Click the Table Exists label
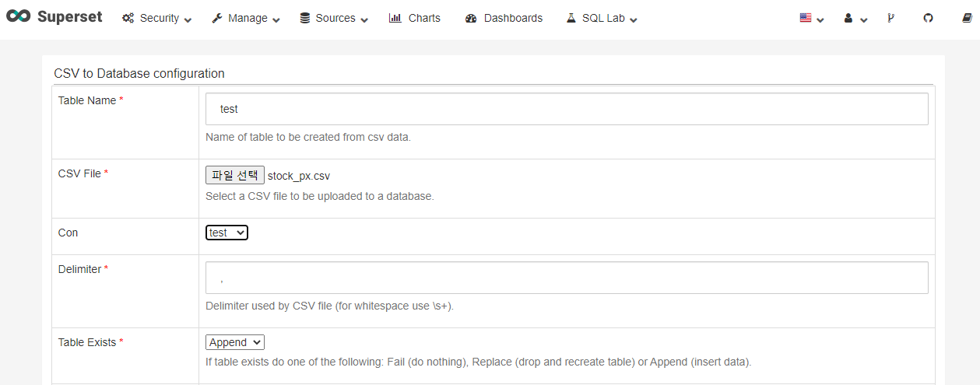The image size is (980, 385). tap(87, 342)
